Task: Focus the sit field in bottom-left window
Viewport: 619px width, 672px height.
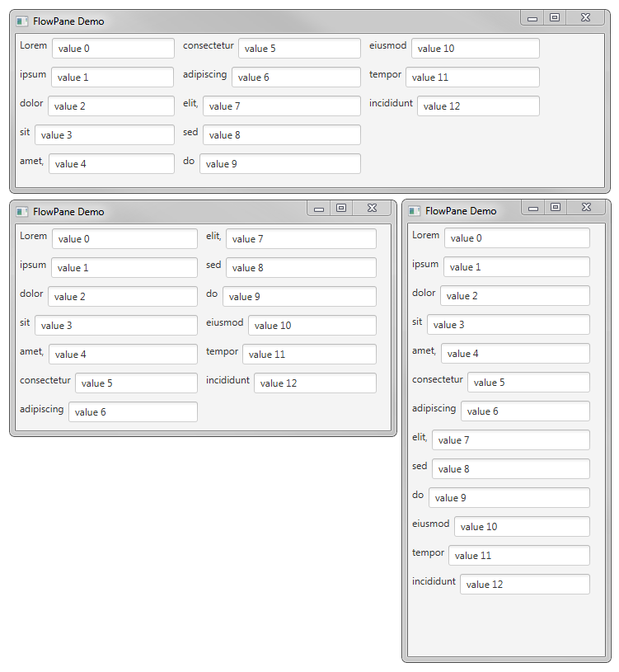Action: point(116,326)
